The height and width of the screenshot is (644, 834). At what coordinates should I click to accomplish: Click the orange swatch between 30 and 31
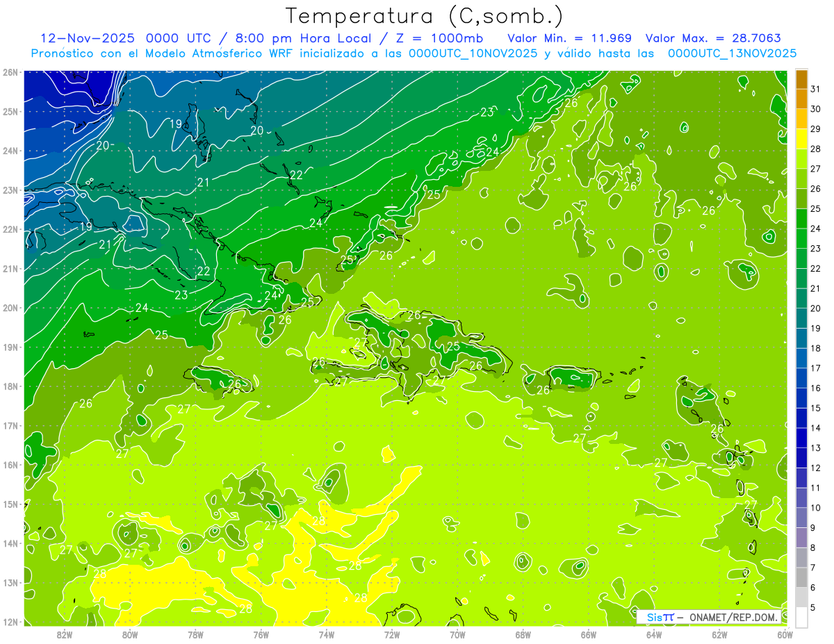point(801,99)
